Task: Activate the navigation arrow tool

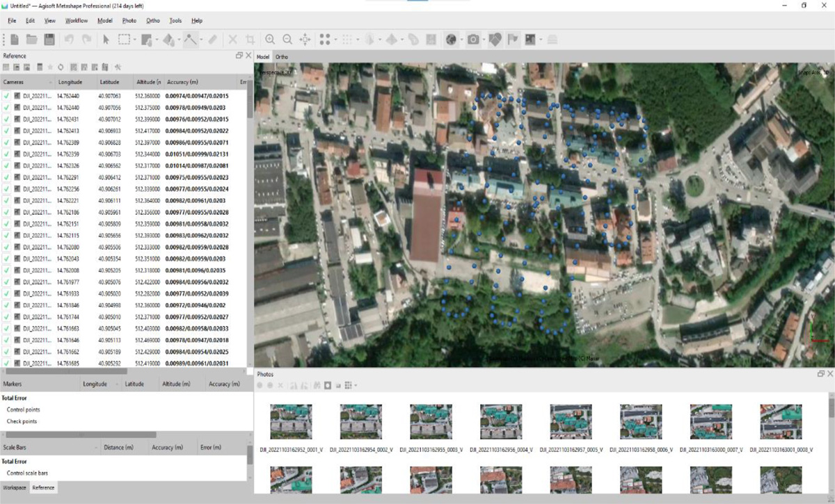Action: click(x=106, y=40)
